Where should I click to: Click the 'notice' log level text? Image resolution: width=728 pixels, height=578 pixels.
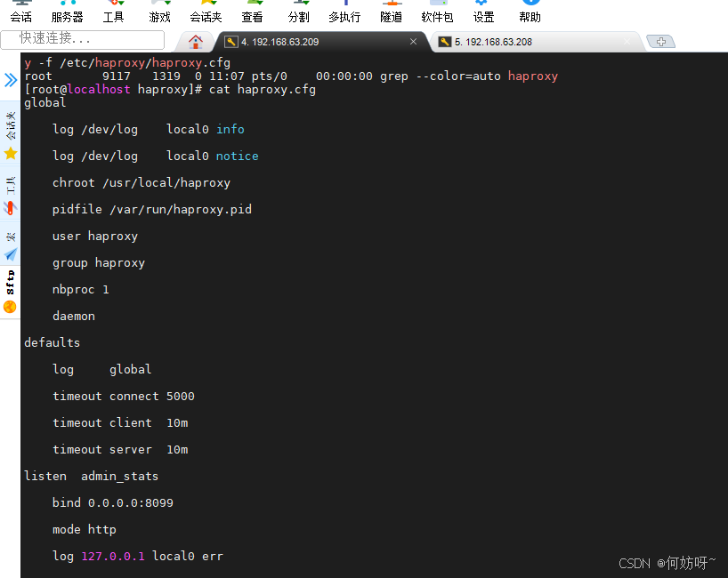(238, 156)
